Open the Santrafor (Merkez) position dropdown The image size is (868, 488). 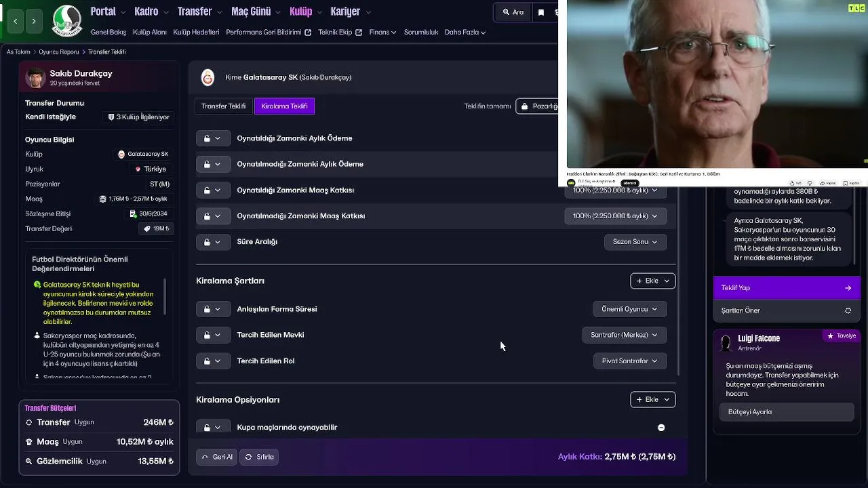pos(625,335)
